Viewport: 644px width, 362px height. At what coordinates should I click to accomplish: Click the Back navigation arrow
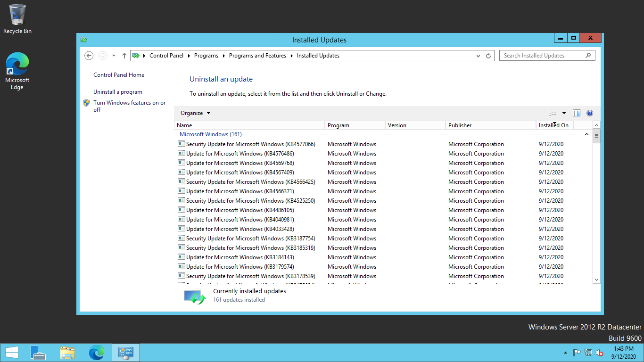pos(89,56)
